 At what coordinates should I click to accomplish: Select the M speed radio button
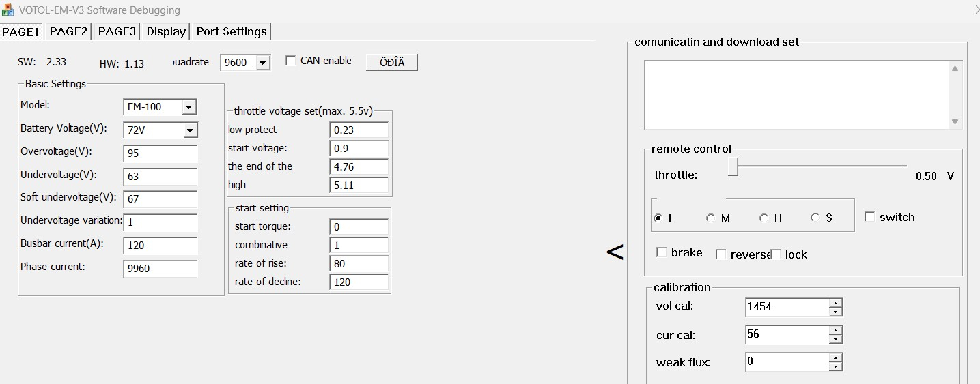coord(711,218)
